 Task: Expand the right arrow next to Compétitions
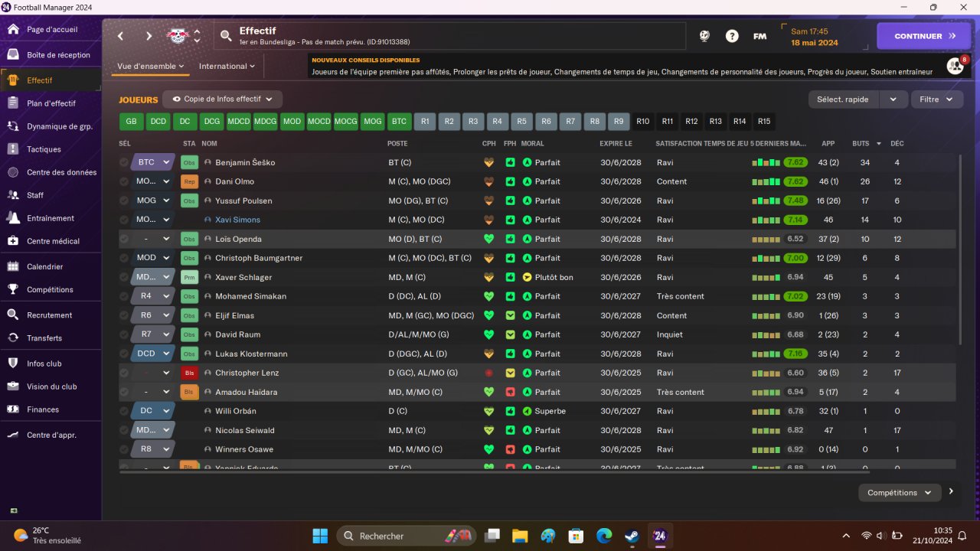point(951,492)
